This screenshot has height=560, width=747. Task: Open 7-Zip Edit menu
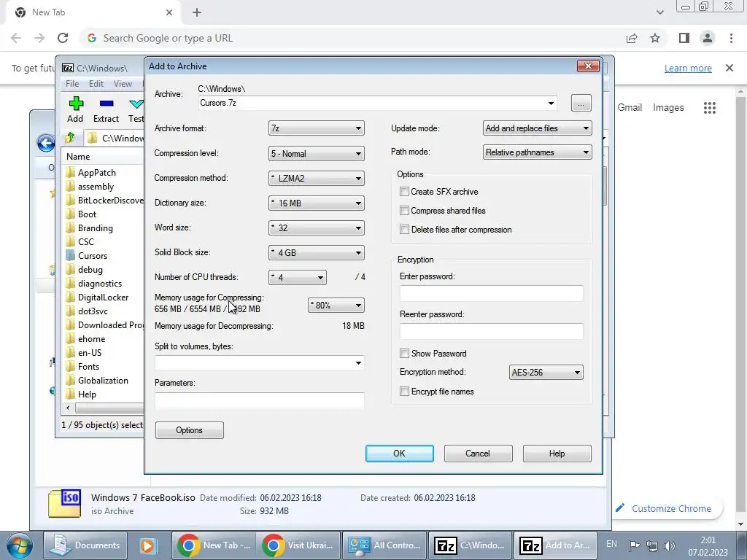(96, 84)
